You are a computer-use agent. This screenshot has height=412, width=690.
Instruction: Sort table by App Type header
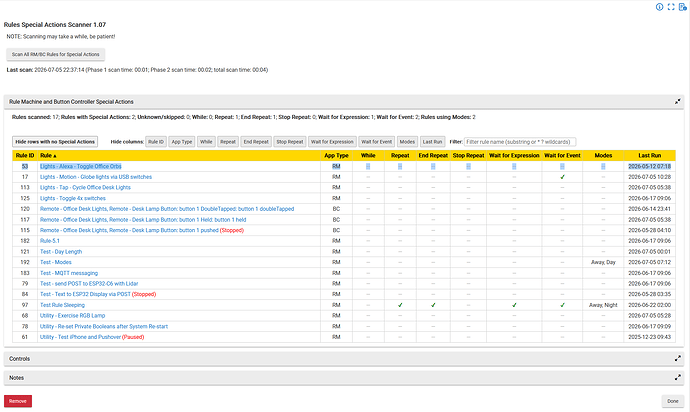tap(336, 155)
